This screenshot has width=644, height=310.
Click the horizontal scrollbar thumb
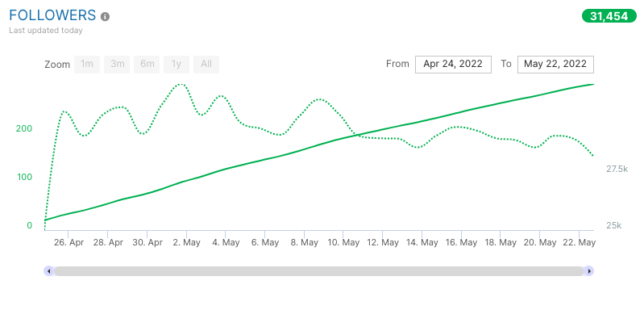point(318,271)
